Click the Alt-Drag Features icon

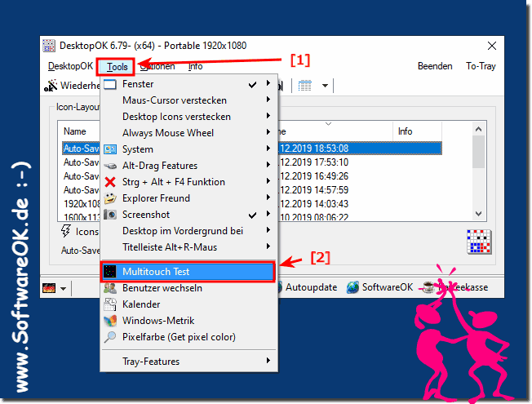pyautogui.click(x=110, y=166)
